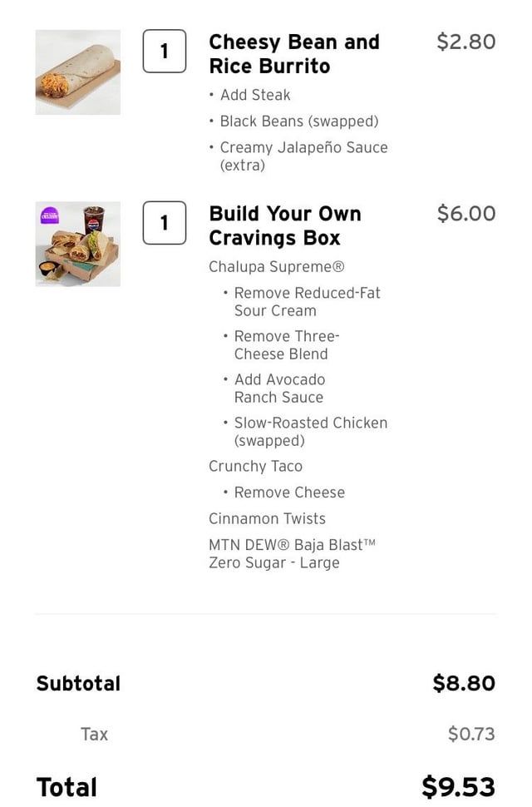532x807 pixels.
Task: Click the Black Beans (swapped) modifier
Action: 298,121
